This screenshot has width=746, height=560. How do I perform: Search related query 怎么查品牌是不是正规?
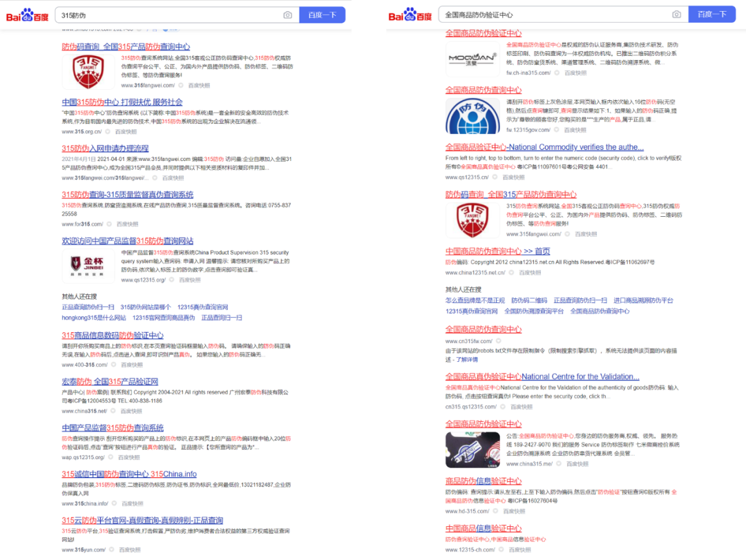point(475,300)
